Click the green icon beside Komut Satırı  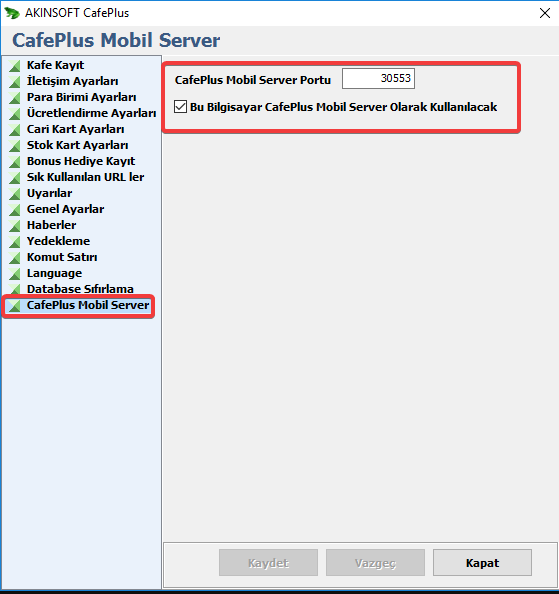point(15,258)
